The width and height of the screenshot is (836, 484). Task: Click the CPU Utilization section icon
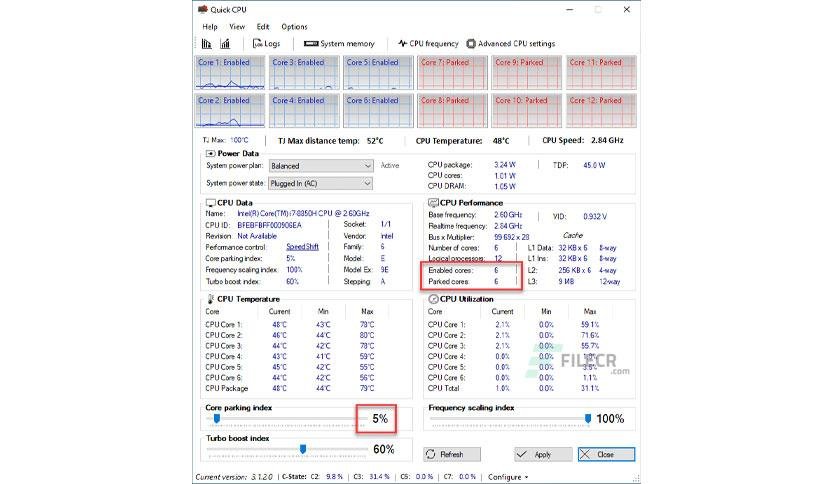point(433,299)
